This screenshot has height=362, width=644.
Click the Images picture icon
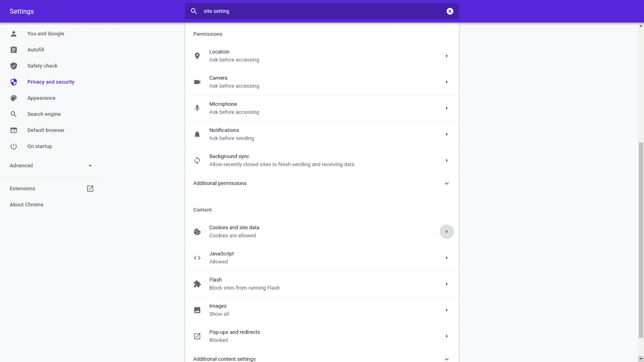click(197, 310)
